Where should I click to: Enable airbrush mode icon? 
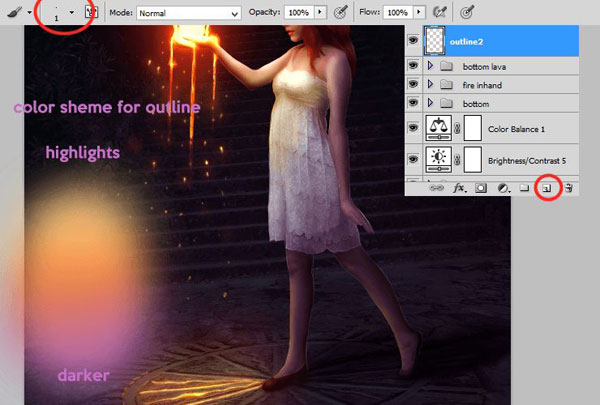click(x=440, y=12)
